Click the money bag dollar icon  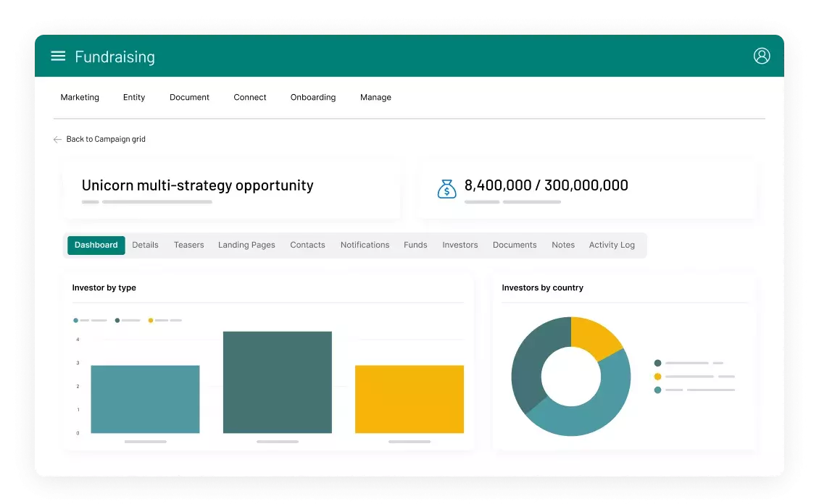pyautogui.click(x=446, y=188)
